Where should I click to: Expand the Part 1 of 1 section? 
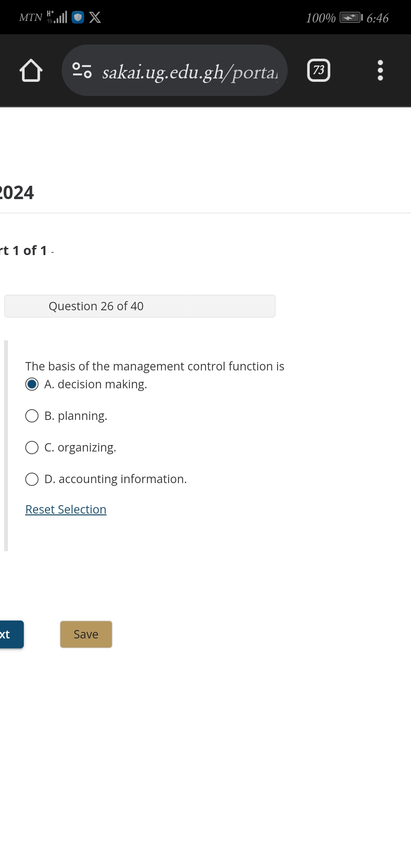23,251
